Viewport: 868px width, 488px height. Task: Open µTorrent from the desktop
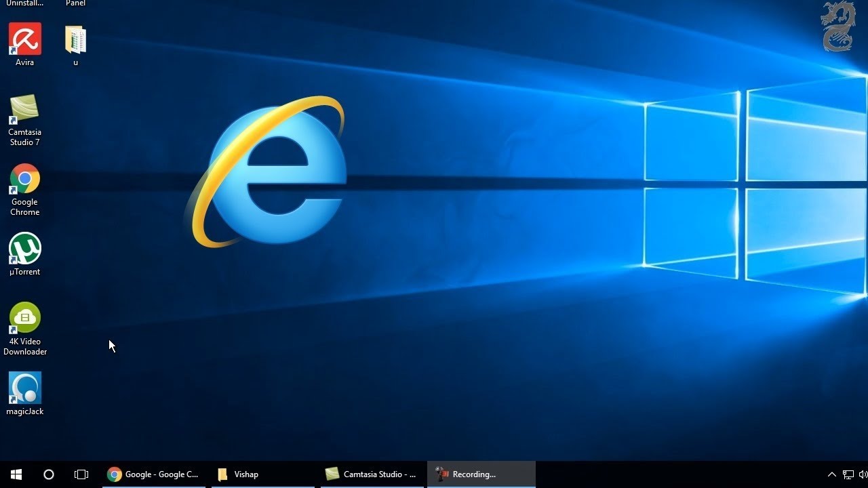pyautogui.click(x=24, y=249)
